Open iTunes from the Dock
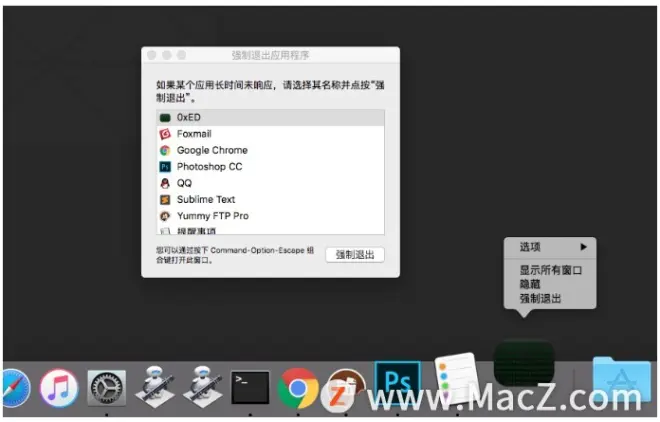 (59, 388)
